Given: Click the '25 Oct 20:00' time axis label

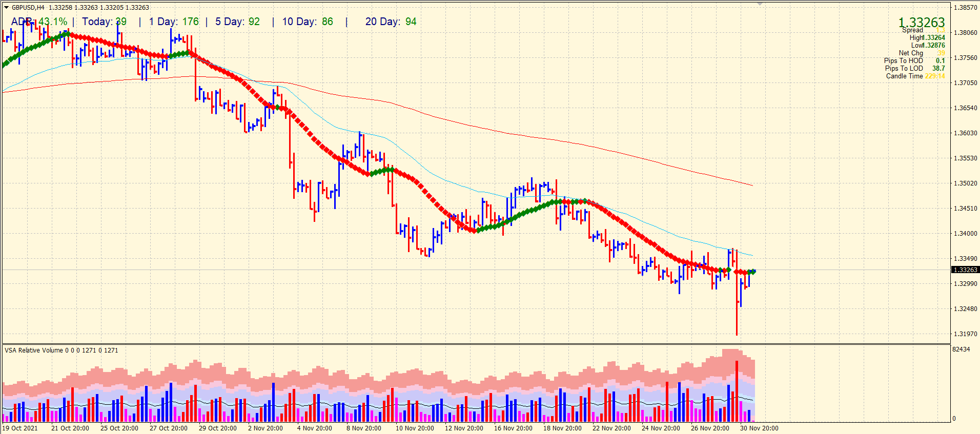Looking at the screenshot, I should point(119,428).
